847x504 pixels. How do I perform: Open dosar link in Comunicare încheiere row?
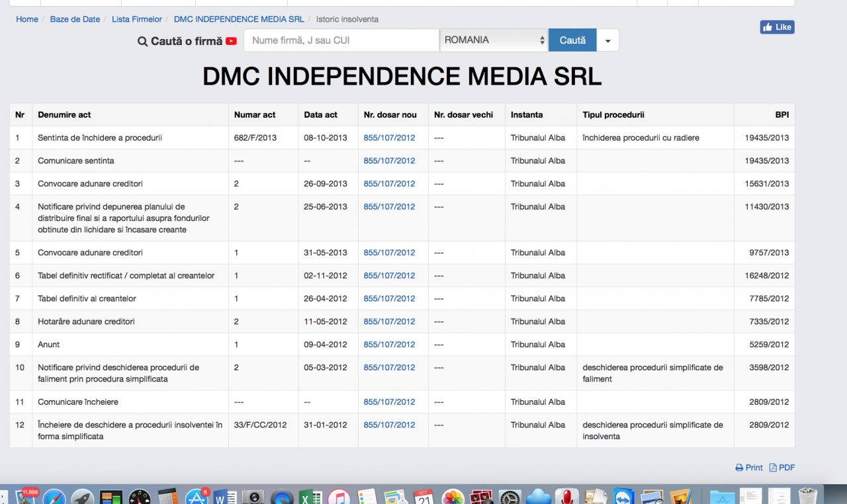click(389, 402)
